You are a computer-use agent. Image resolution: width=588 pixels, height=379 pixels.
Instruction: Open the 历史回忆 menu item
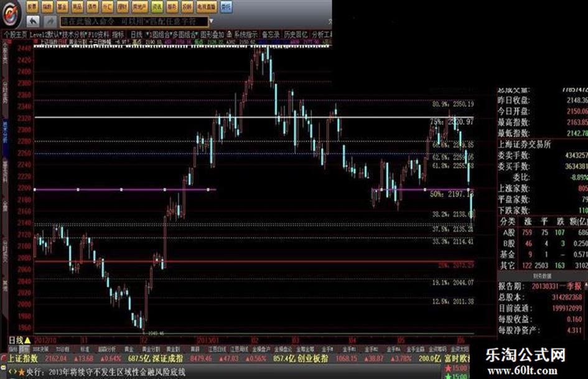point(296,34)
